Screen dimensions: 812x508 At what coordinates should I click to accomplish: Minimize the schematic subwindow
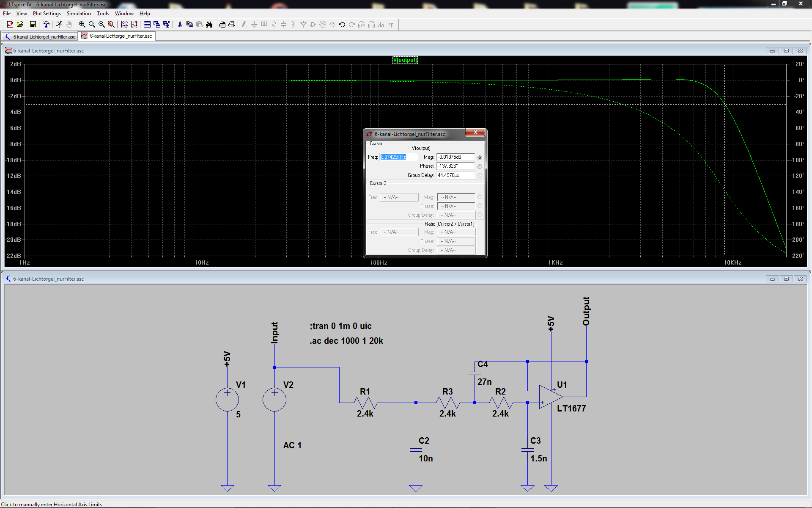[x=772, y=279]
